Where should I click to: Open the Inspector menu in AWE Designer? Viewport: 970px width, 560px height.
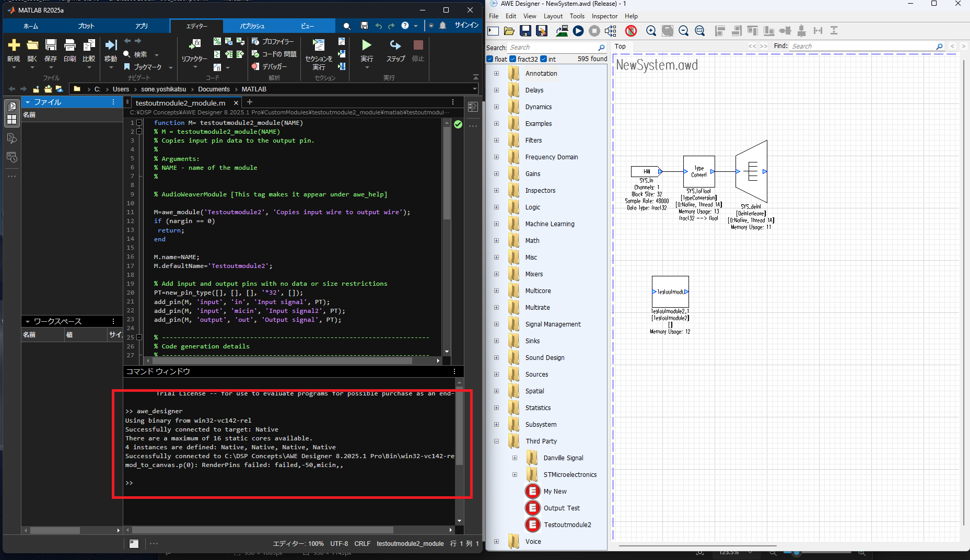click(604, 16)
